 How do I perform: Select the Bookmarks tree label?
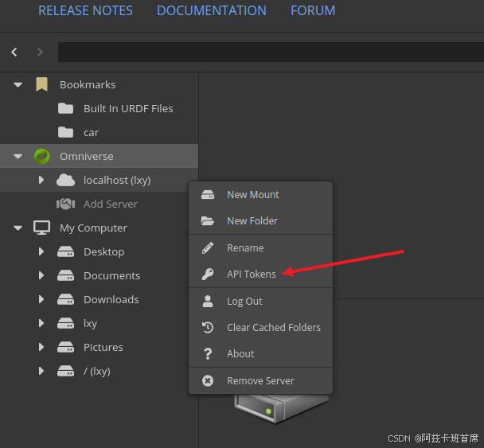(88, 84)
